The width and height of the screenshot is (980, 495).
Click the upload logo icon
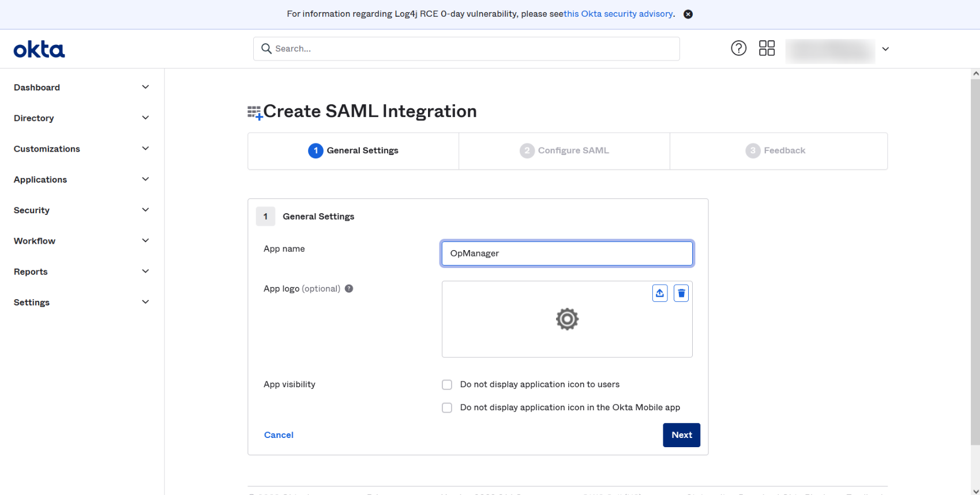660,293
